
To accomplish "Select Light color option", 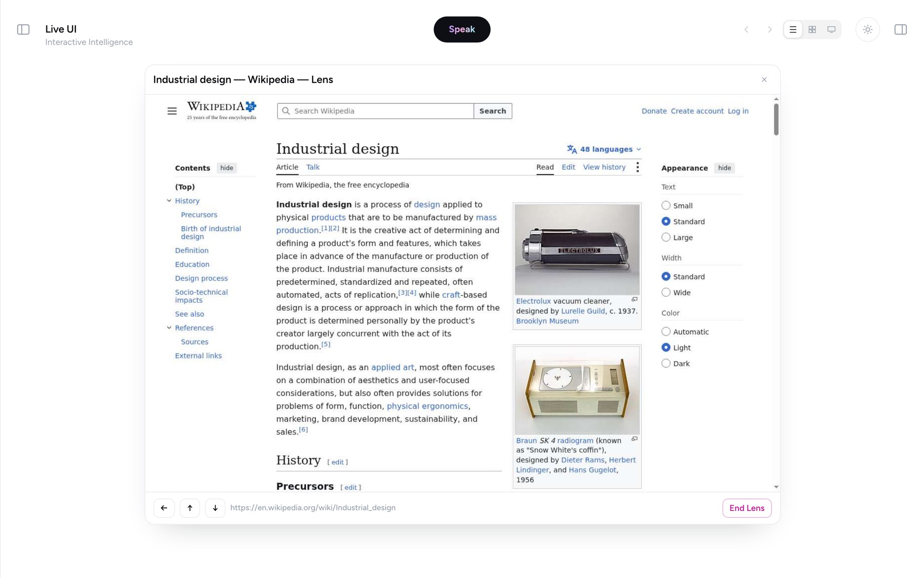I will [666, 347].
